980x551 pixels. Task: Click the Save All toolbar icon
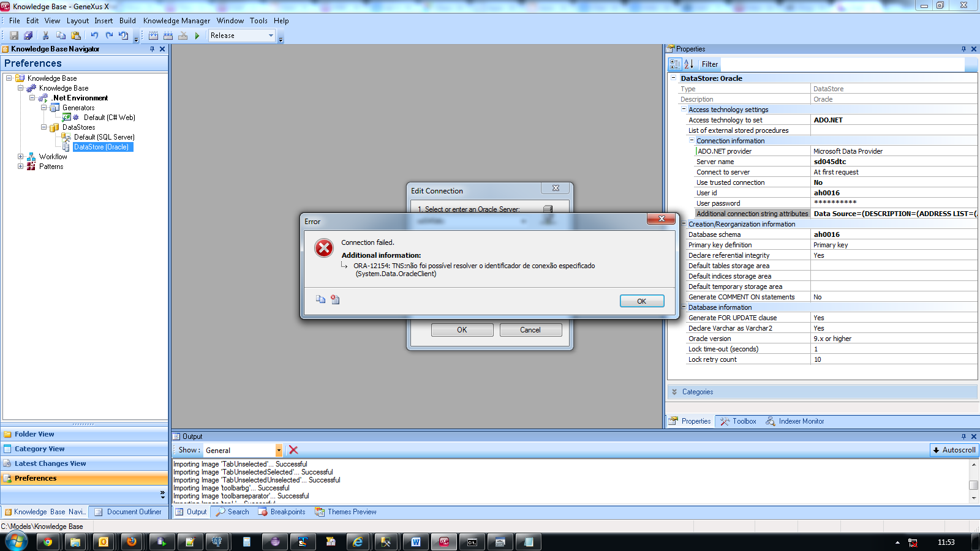tap(28, 36)
